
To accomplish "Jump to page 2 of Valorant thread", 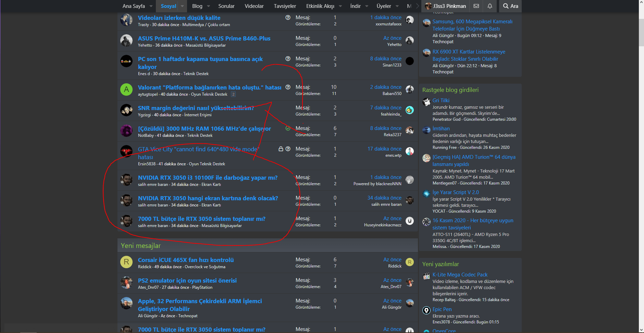I will (233, 94).
